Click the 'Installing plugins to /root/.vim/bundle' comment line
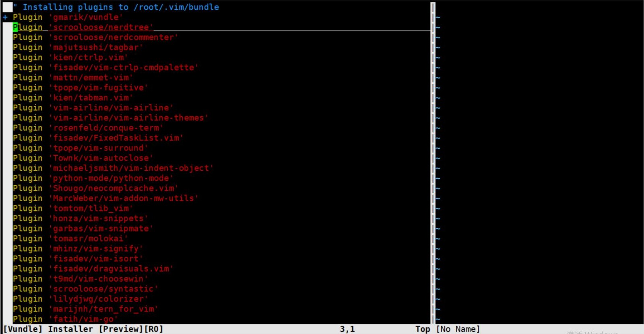The image size is (644, 334). [116, 7]
